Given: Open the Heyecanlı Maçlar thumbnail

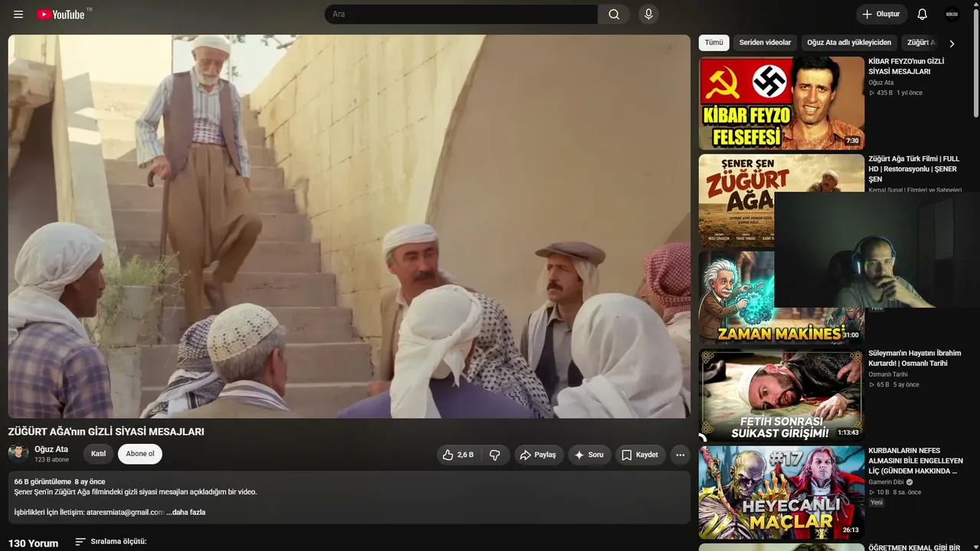Looking at the screenshot, I should 782,492.
